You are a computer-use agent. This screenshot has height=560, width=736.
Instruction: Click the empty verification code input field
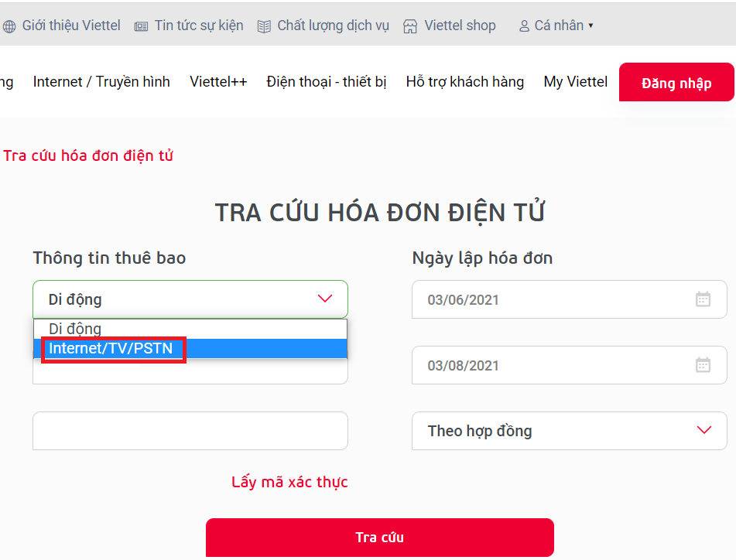[x=190, y=431]
